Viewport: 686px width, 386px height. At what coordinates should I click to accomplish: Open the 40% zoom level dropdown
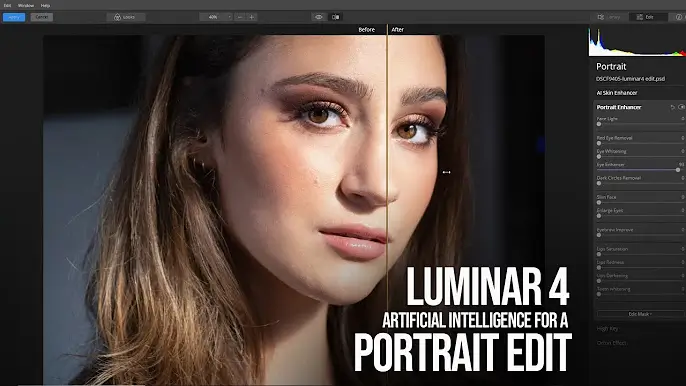point(216,17)
